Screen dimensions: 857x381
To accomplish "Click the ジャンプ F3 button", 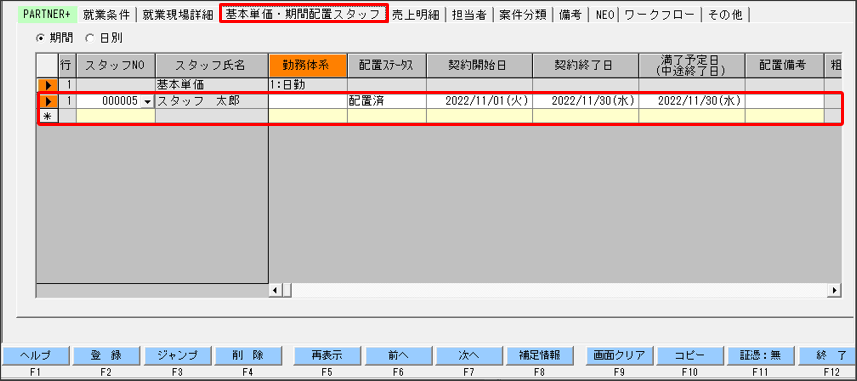I will (x=178, y=355).
